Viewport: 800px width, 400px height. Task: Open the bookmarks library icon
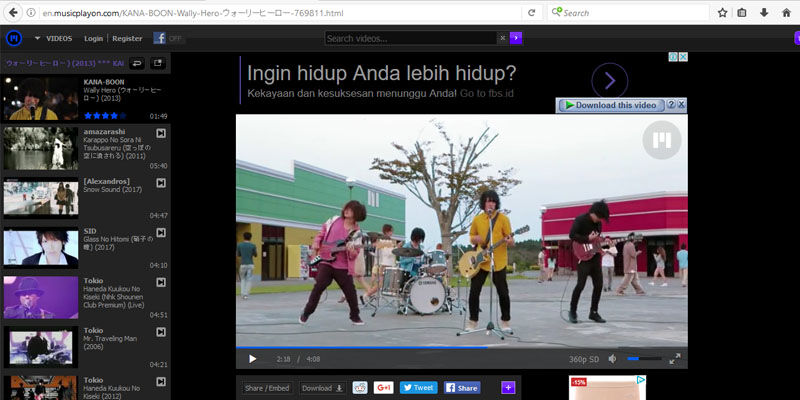(x=741, y=13)
